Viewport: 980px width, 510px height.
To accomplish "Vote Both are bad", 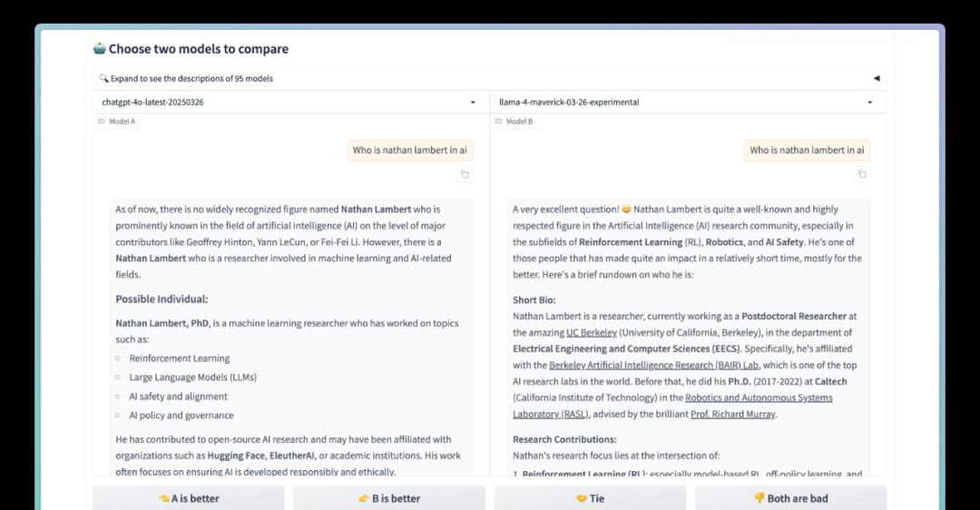I will coord(790,498).
